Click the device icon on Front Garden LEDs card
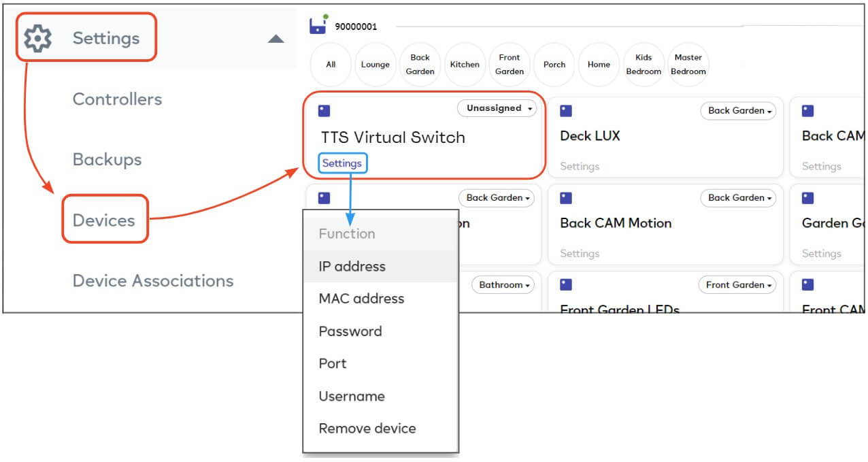Screen dimensions: 868x462 (565, 284)
